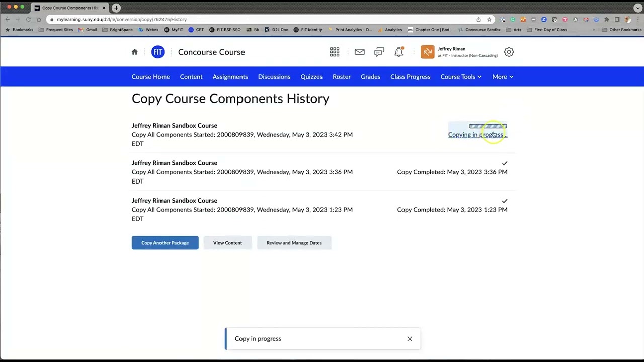The height and width of the screenshot is (362, 644).
Task: Go back in the browser
Action: pos(8,19)
